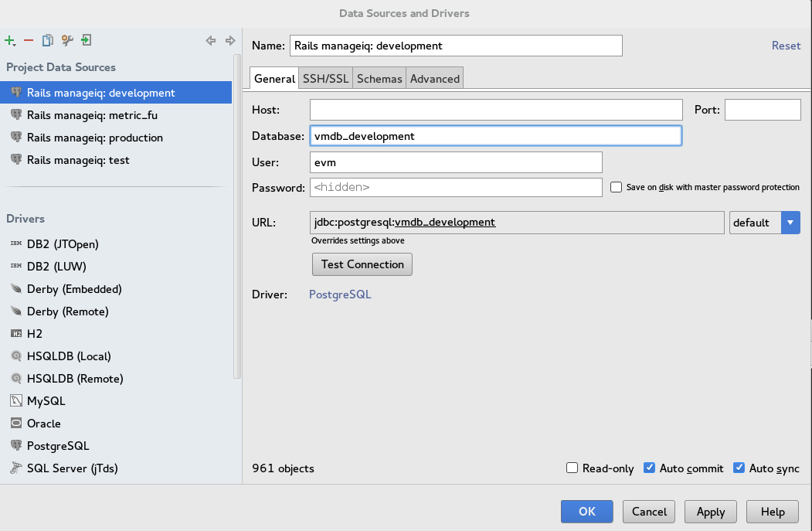
Task: Click into the Database field
Action: (x=495, y=136)
